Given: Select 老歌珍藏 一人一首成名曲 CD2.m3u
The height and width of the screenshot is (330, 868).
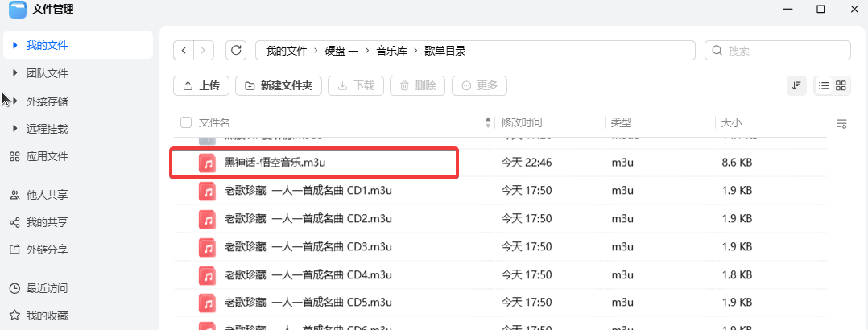Looking at the screenshot, I should 308,219.
